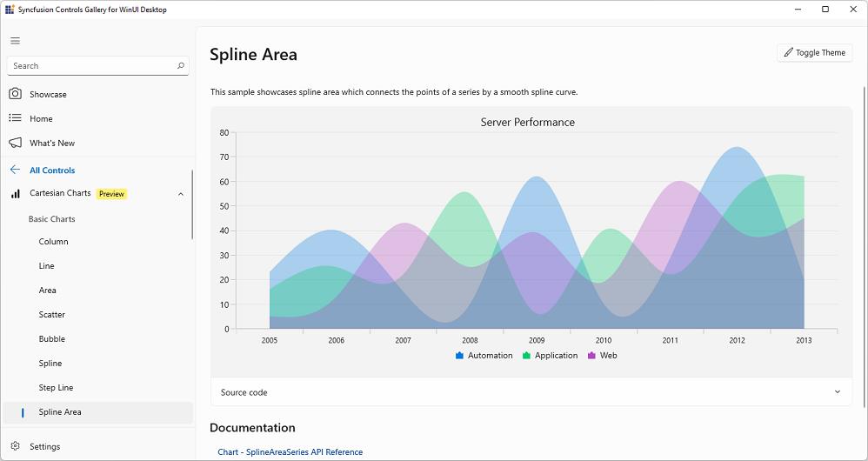Click the What's New megaphone icon
The height and width of the screenshot is (461, 868).
(x=15, y=143)
